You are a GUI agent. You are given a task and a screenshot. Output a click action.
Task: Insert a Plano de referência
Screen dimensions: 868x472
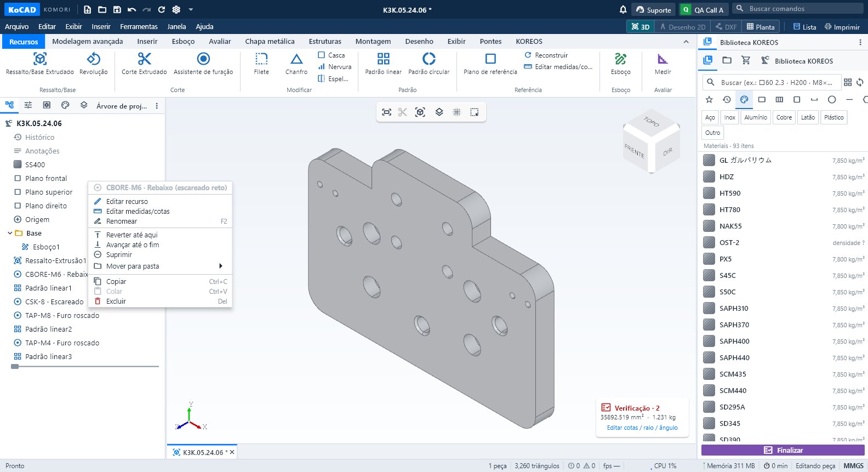click(490, 64)
